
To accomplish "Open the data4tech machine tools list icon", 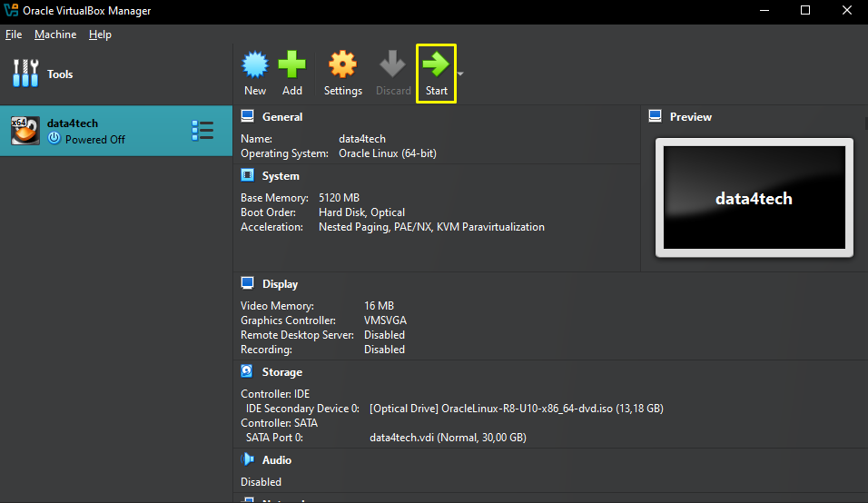I will 202,131.
